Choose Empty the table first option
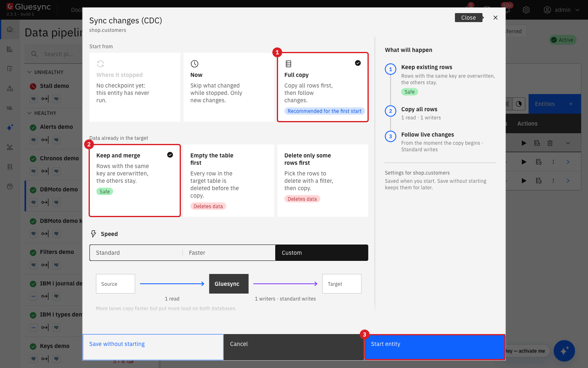 [229, 180]
